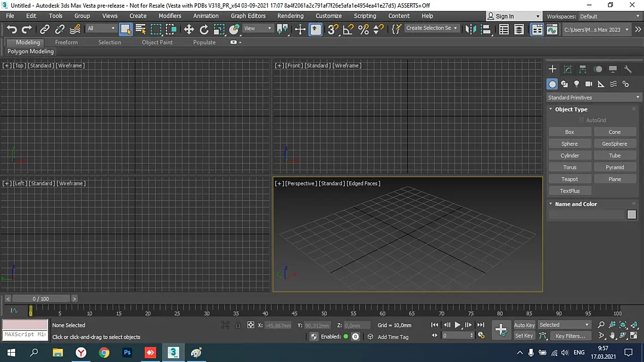
Task: Toggle the Auto Key mode
Action: (x=524, y=325)
